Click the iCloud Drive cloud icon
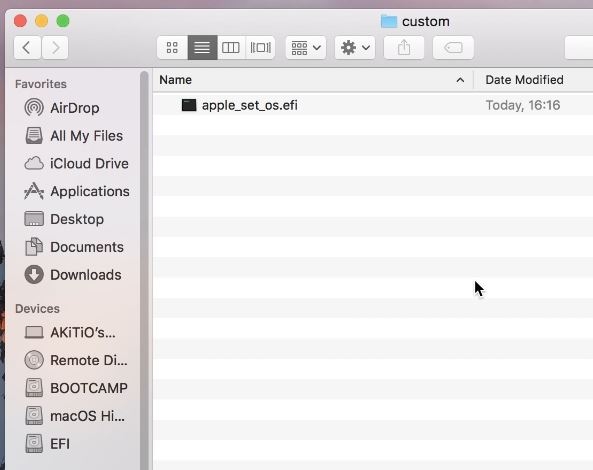Screen dimensions: 593x470 point(34,163)
